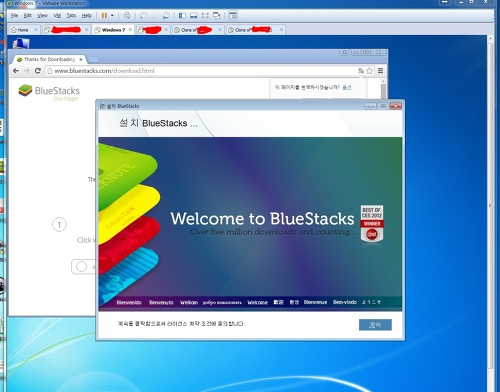Click 'Bem-vindo' in the language strip
This screenshot has width=500, height=392.
pyautogui.click(x=345, y=302)
